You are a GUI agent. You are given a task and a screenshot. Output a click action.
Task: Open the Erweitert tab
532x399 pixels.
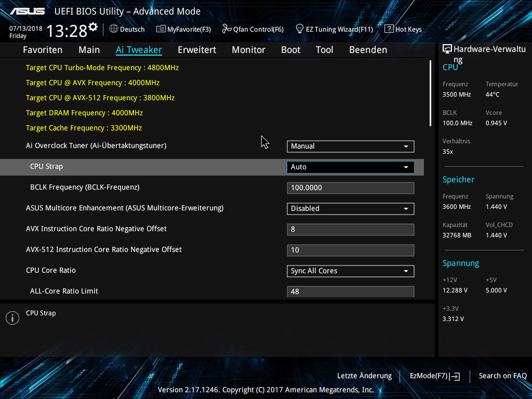[x=197, y=50]
